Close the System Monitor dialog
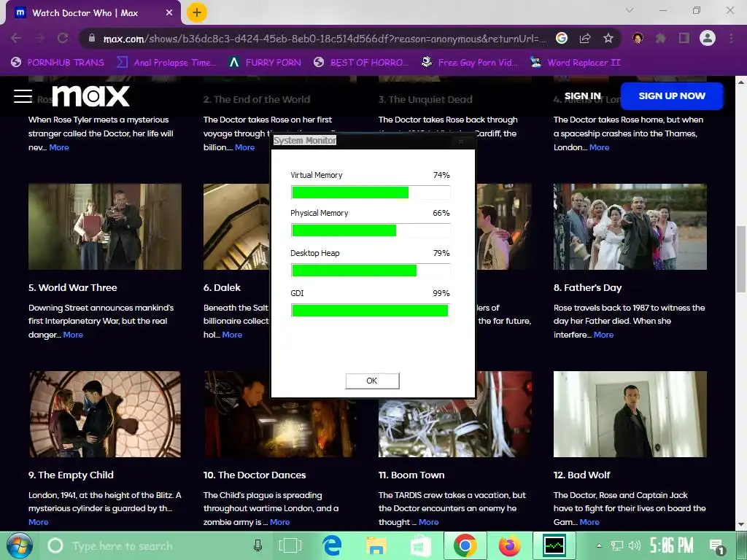This screenshot has height=560, width=747. 461,141
